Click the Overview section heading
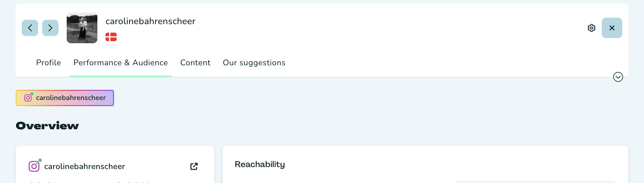Screen dimensions: 644x183 [47, 126]
